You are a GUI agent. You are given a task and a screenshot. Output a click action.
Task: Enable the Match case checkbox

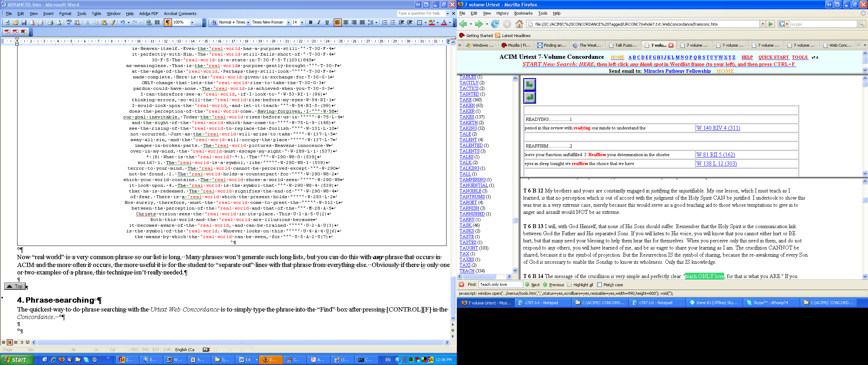pyautogui.click(x=600, y=285)
